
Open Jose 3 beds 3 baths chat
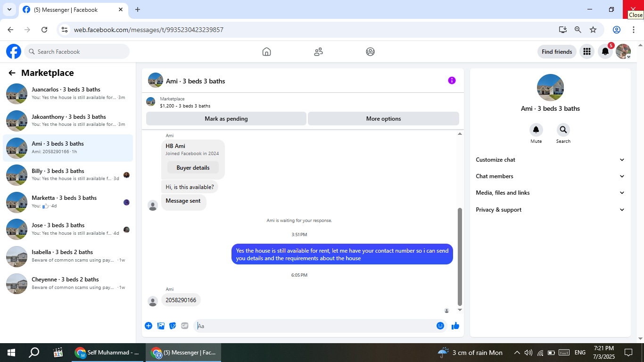(x=68, y=230)
